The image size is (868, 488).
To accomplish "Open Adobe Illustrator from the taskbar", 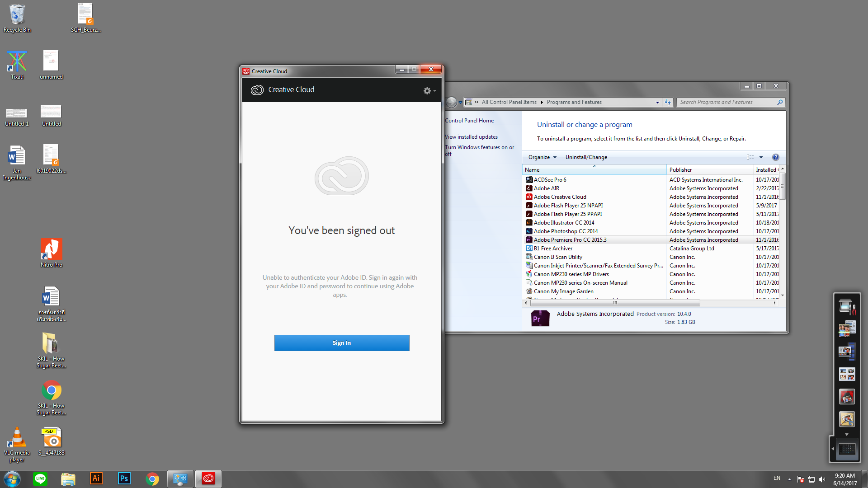I will click(x=96, y=479).
